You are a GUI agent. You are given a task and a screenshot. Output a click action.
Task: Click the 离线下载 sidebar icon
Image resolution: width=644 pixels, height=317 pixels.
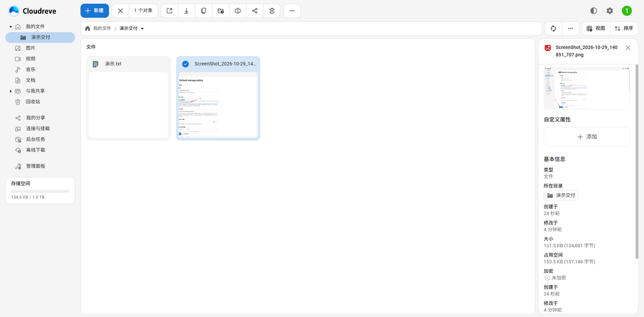(18, 150)
